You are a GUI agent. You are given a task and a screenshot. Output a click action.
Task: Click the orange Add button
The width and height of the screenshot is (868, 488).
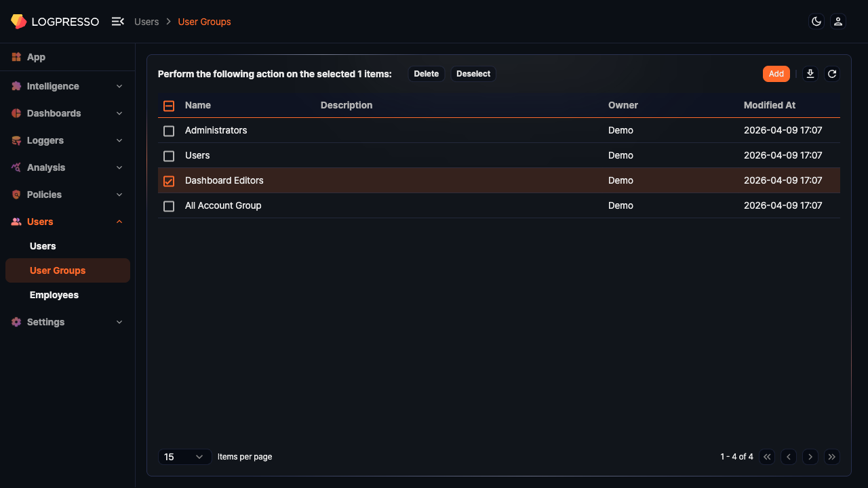point(776,74)
